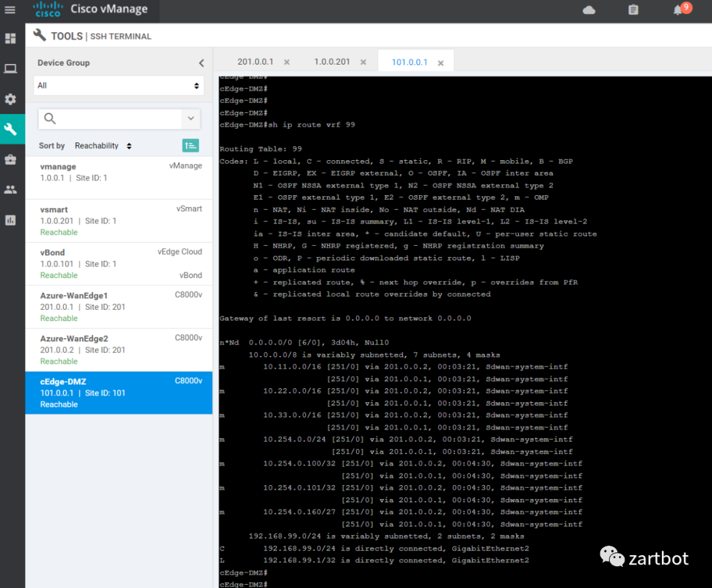Viewport: 712px width, 588px height.
Task: Close the 201.0.0.1 tab
Action: tap(287, 62)
